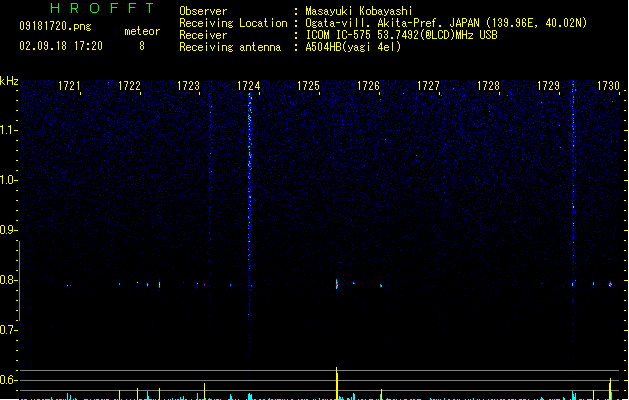Click the Receiving antenna label
The height and width of the screenshot is (400, 629).
230,47
